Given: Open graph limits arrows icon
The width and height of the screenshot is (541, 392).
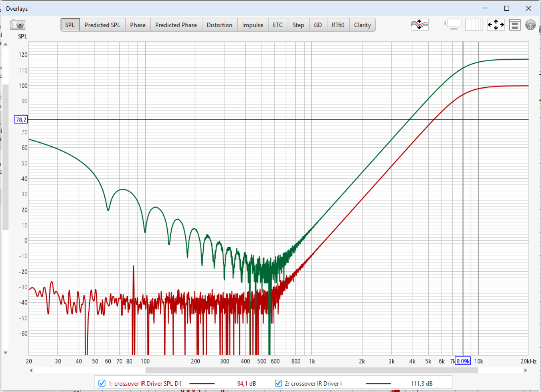Looking at the screenshot, I should click(496, 25).
